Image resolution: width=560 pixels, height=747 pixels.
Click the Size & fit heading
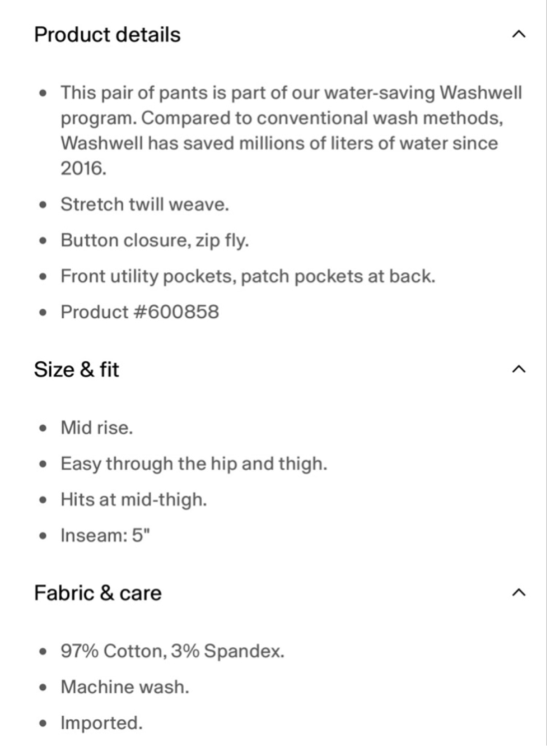pyautogui.click(x=77, y=369)
